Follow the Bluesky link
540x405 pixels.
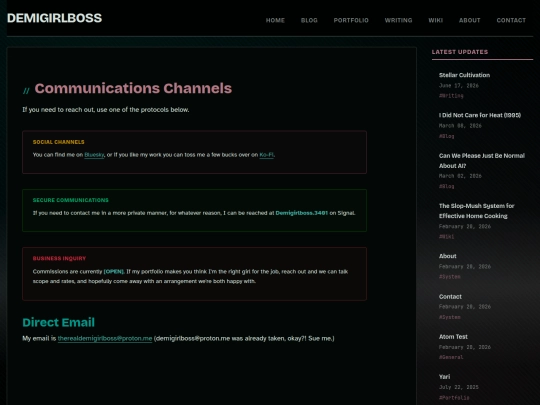[94, 155]
